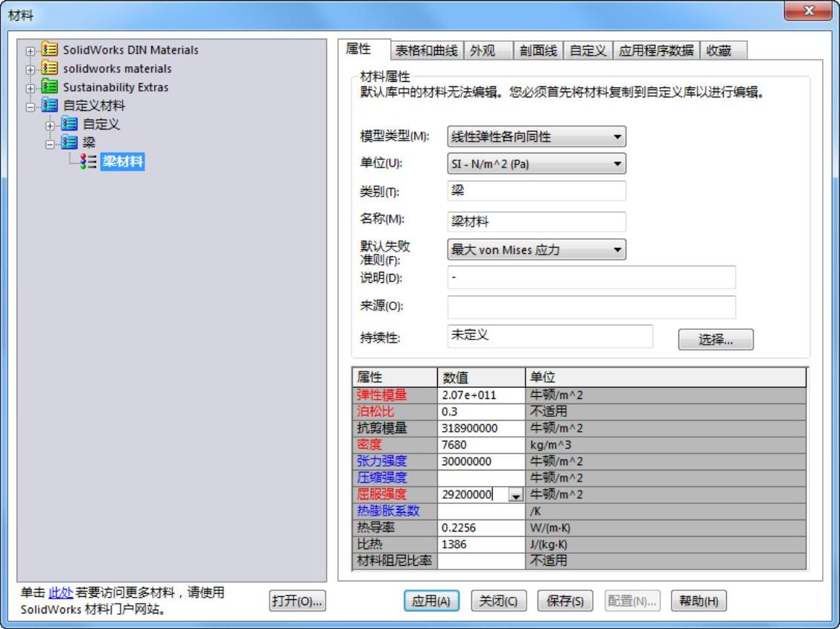Click the 持续性 field showing 未定义

pyautogui.click(x=550, y=336)
